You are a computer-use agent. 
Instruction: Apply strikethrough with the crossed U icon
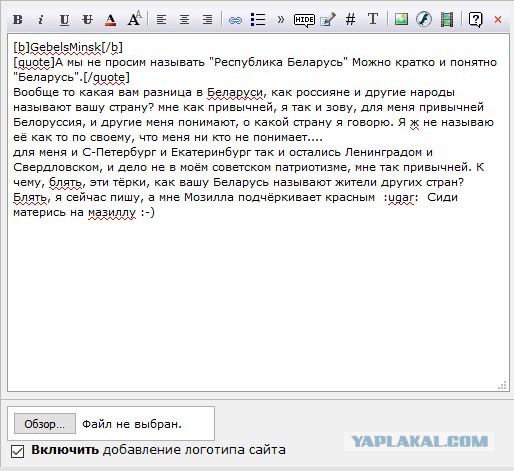click(x=87, y=20)
